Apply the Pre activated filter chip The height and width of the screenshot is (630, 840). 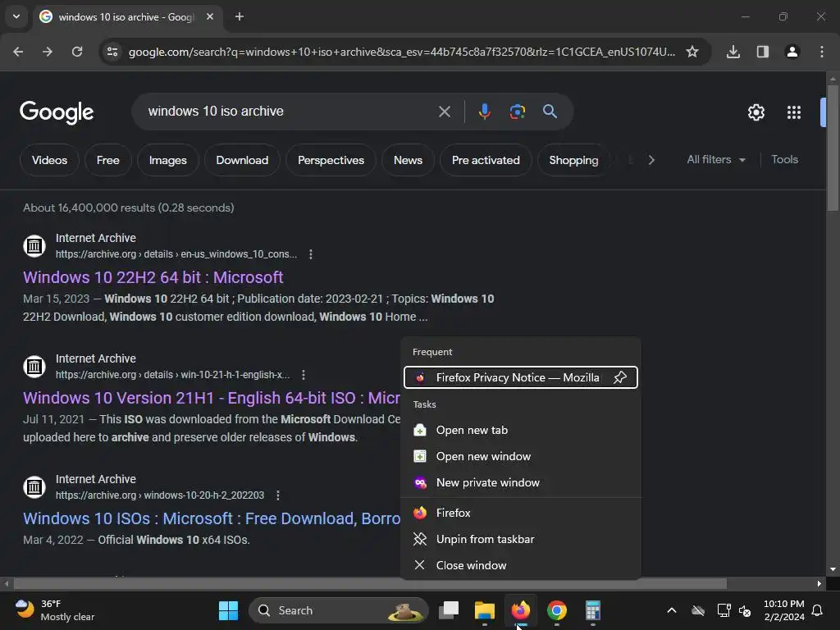pos(486,160)
